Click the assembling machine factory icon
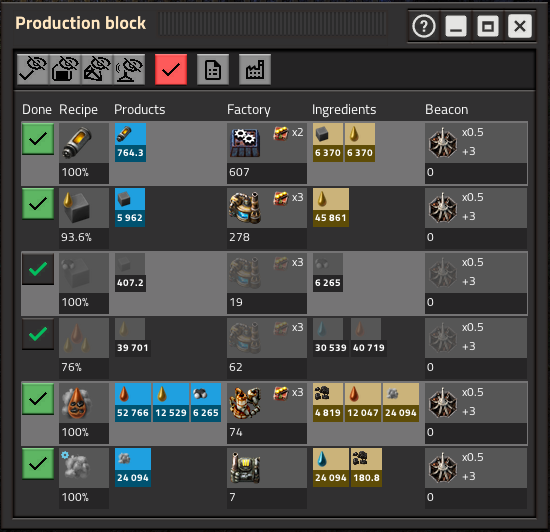The image size is (550, 532). (245, 142)
